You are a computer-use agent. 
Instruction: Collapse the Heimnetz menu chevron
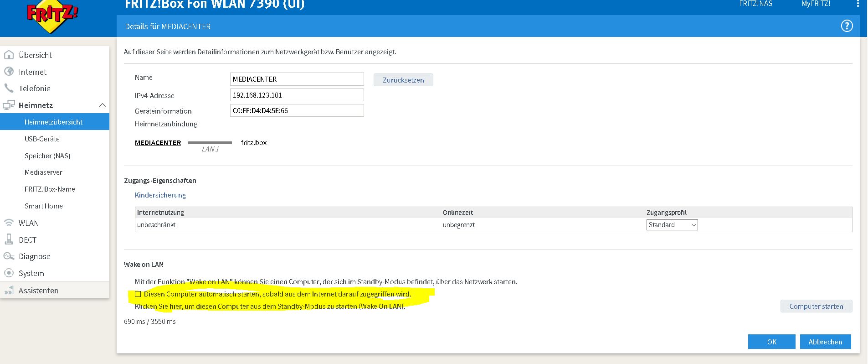pos(102,105)
